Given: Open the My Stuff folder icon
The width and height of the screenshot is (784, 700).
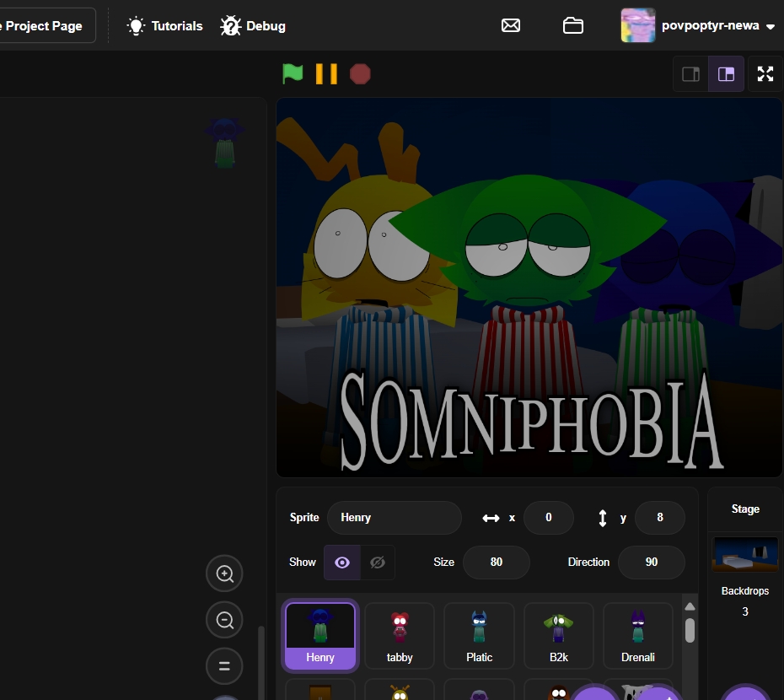Looking at the screenshot, I should [573, 25].
